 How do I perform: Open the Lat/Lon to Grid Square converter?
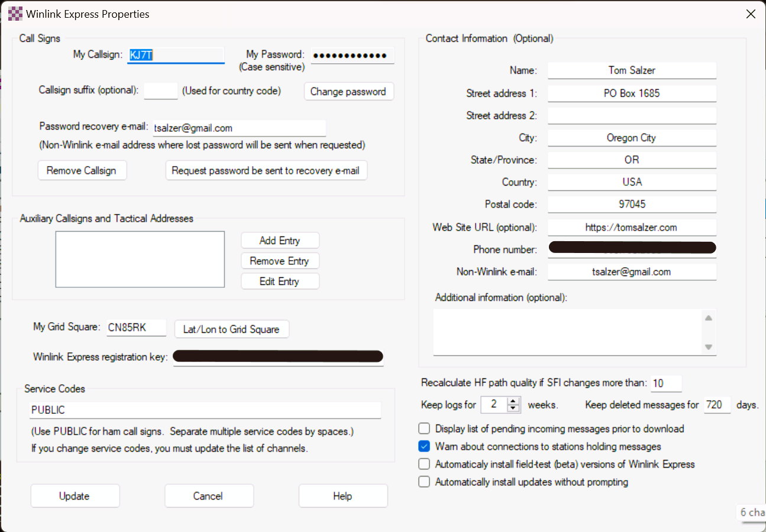(231, 329)
